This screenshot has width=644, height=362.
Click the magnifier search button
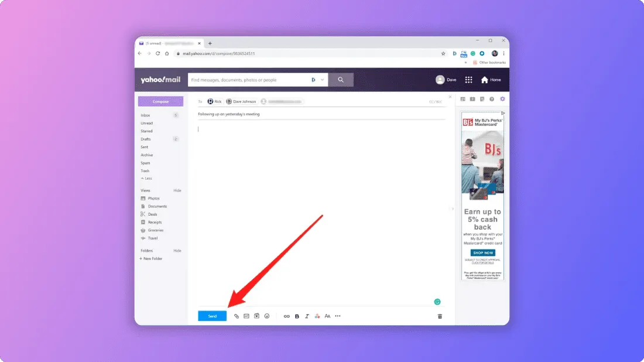click(341, 80)
